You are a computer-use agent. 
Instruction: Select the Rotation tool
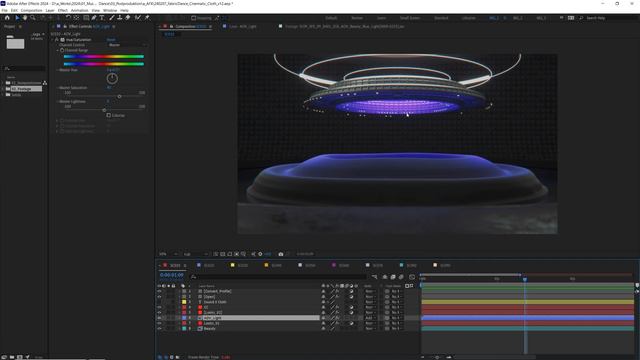(x=68, y=18)
